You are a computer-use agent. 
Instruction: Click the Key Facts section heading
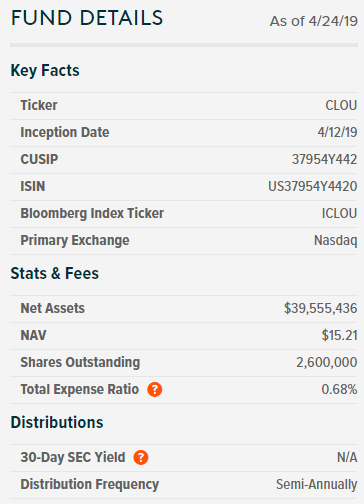pyautogui.click(x=45, y=71)
